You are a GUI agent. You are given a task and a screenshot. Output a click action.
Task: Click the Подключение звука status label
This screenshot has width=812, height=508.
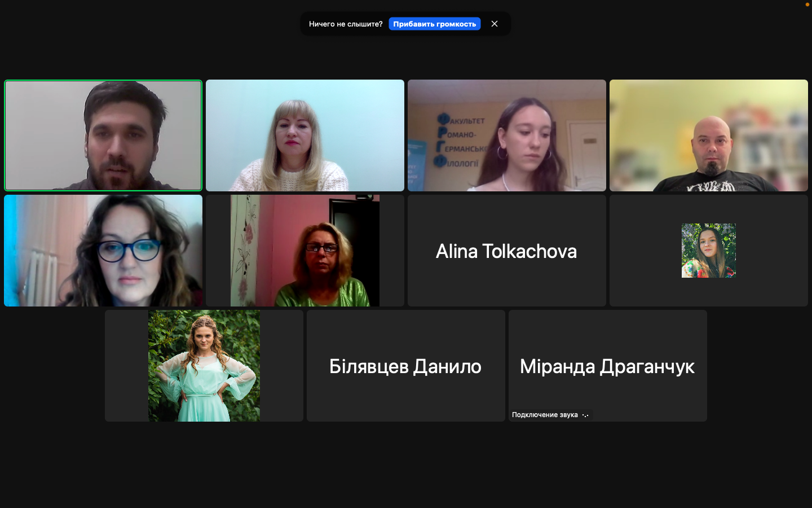tap(544, 415)
